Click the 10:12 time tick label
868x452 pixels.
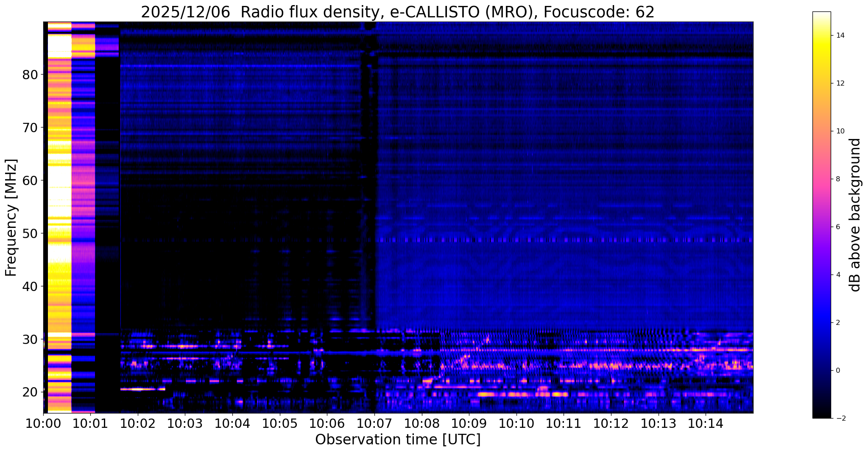611,423
